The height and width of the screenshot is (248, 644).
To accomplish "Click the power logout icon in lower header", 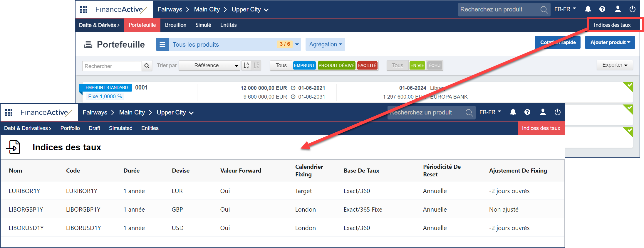I will coord(557,112).
